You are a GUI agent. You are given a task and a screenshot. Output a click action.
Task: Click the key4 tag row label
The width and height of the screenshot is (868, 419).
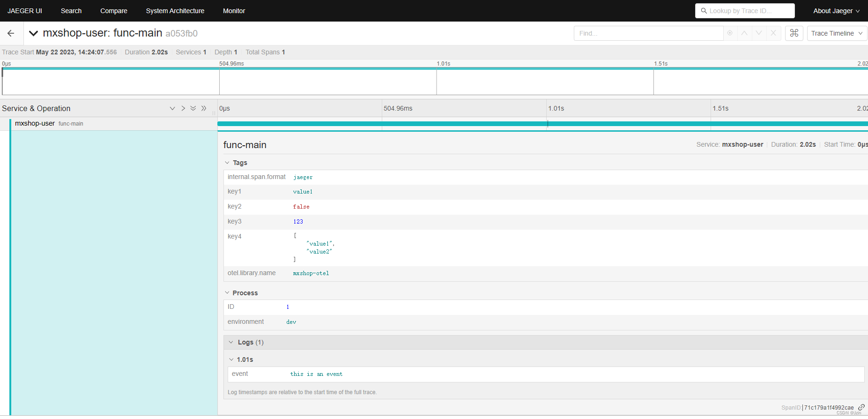[235, 236]
